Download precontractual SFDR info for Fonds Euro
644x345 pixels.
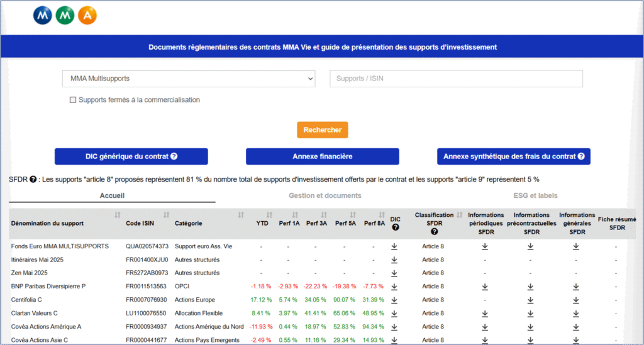point(531,246)
